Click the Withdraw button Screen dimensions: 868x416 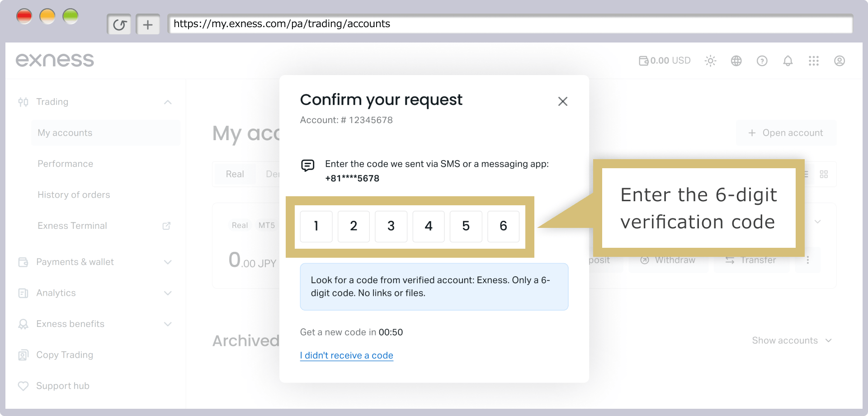[668, 260]
